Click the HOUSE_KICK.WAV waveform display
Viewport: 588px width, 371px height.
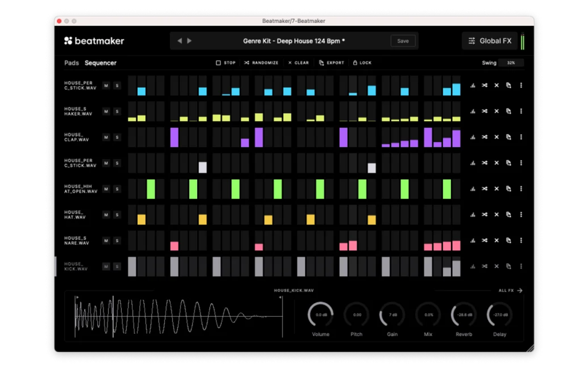(179, 316)
